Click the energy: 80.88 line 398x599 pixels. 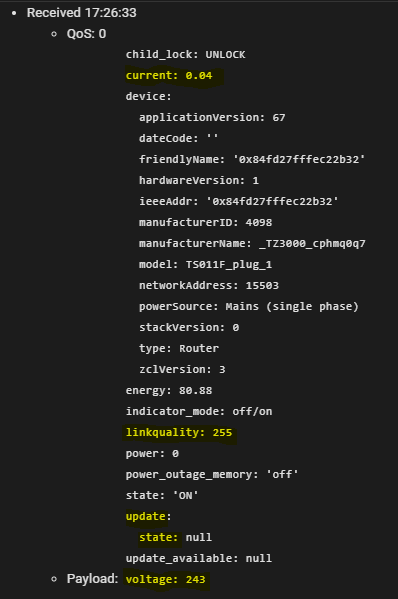[169, 390]
